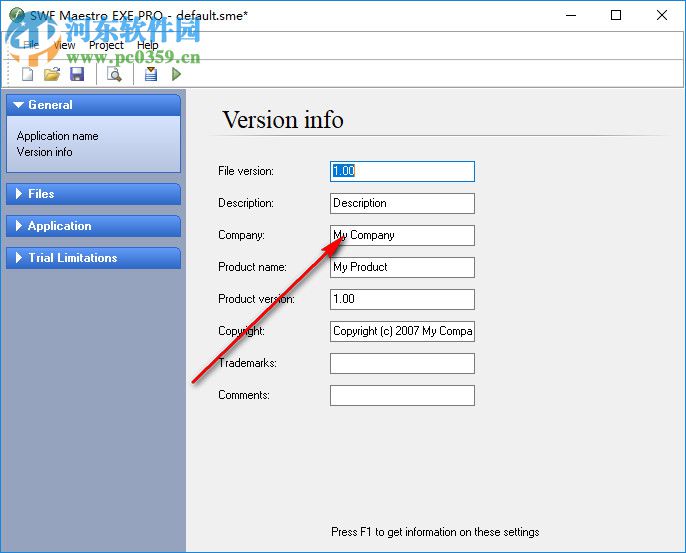The width and height of the screenshot is (686, 553).
Task: Open the View menu
Action: [x=64, y=45]
